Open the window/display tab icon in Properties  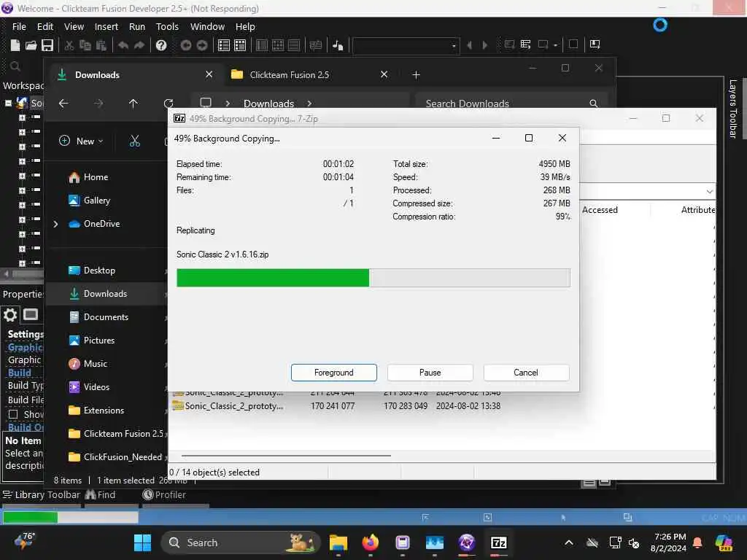(31, 315)
